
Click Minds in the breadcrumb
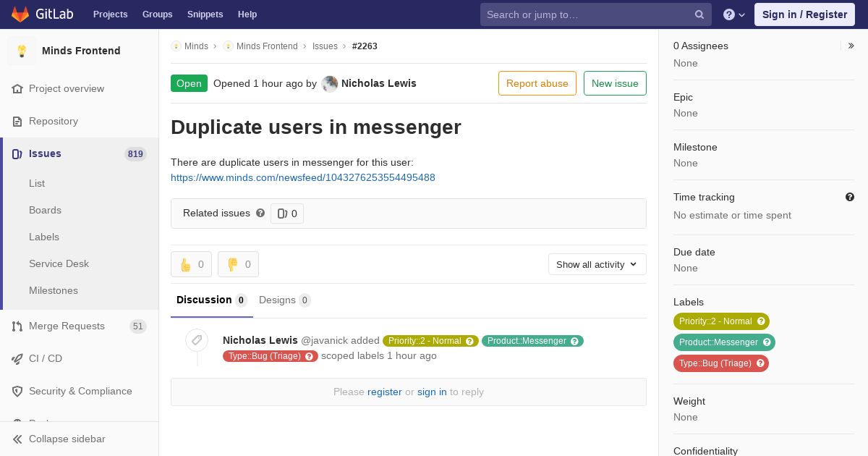tap(196, 46)
